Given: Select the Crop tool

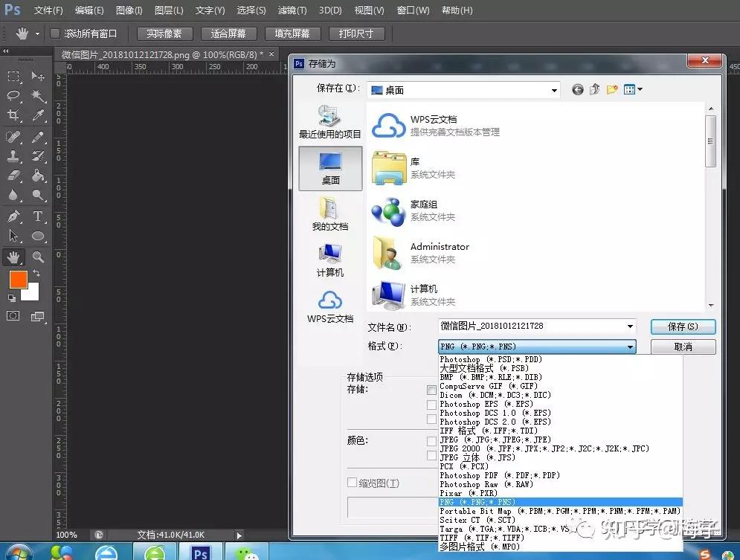Looking at the screenshot, I should [13, 115].
